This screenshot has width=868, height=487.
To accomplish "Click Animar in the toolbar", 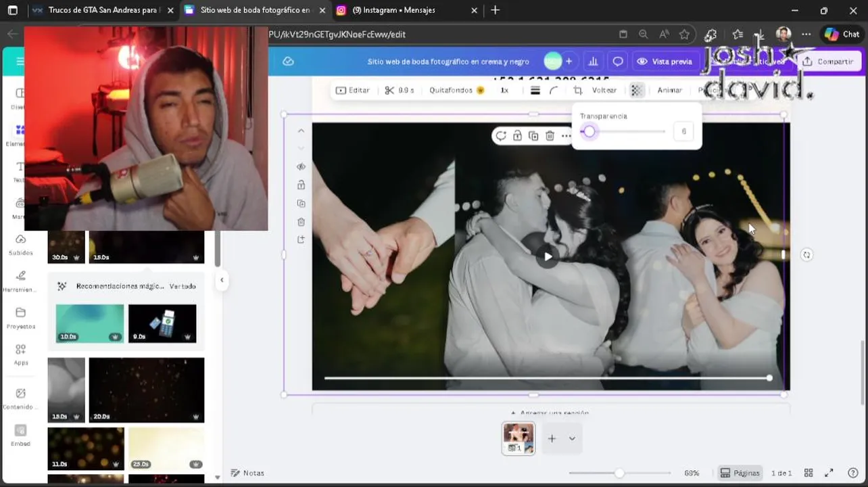I will 669,90.
